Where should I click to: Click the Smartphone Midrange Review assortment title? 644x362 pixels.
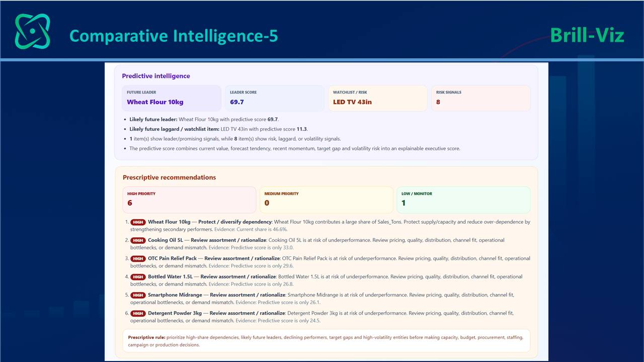(x=217, y=295)
